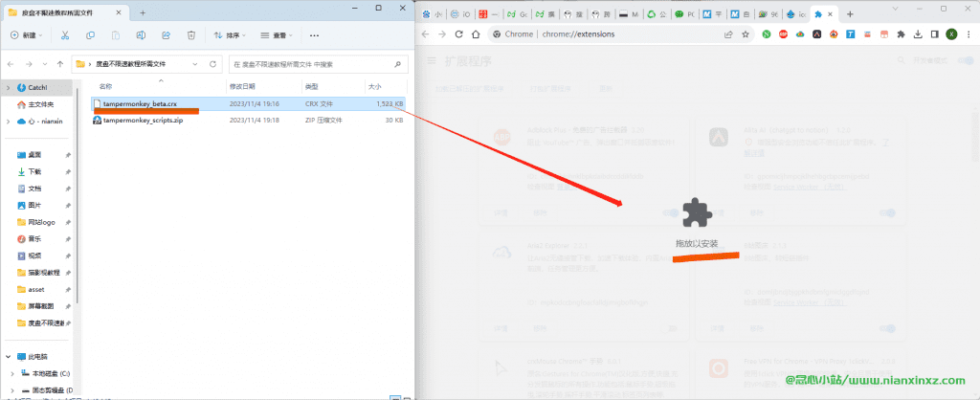The image size is (980, 400).
Task: Close the active extensions Chrome tab
Action: 830,14
